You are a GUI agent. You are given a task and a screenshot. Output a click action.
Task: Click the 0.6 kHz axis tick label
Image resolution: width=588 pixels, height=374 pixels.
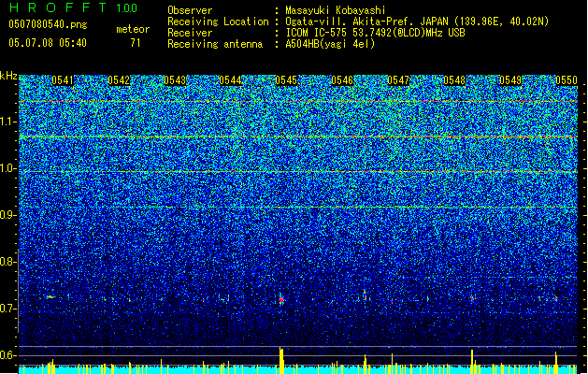point(7,355)
